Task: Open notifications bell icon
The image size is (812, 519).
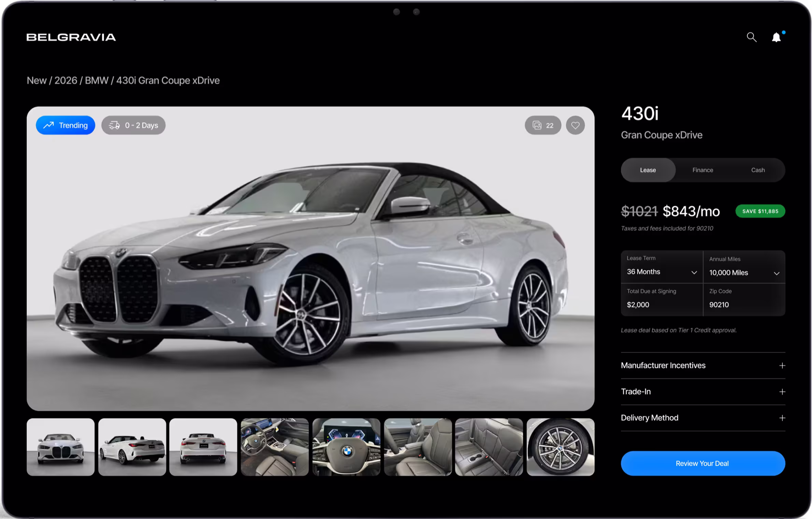Action: [777, 37]
